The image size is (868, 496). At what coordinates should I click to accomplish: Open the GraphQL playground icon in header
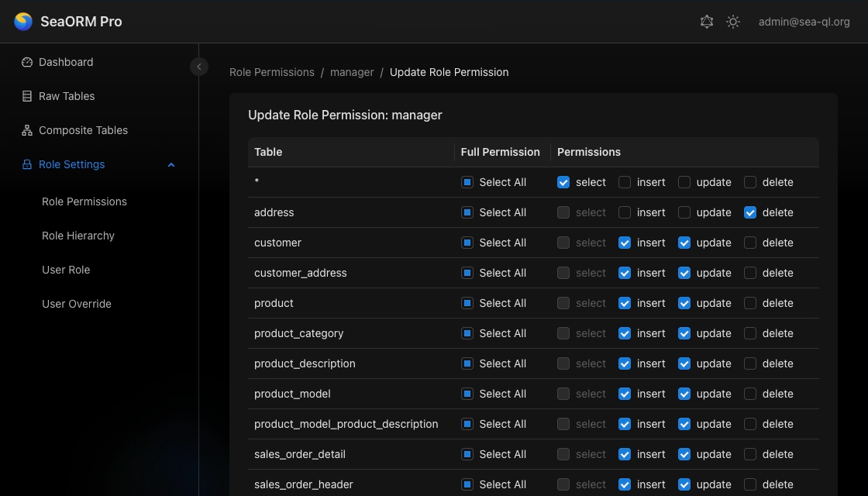pos(707,22)
